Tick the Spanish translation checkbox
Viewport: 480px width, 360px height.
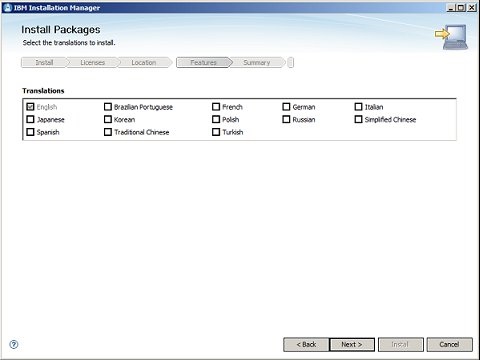[x=30, y=132]
